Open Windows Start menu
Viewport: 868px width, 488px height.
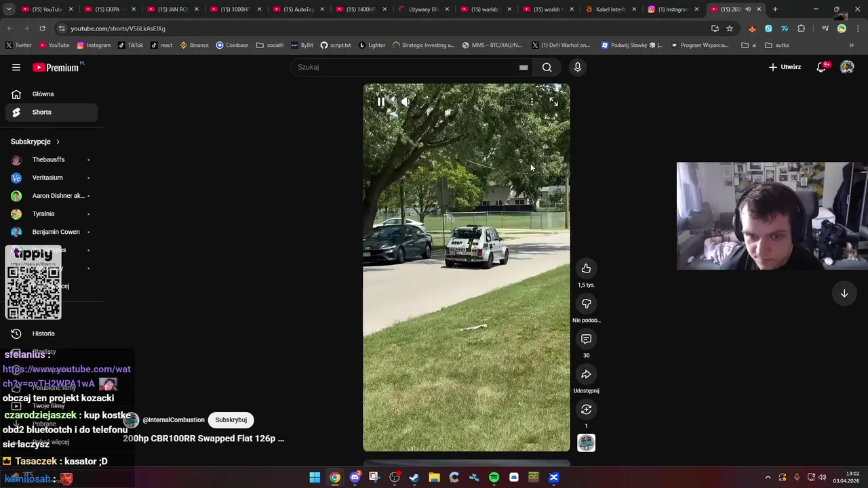click(315, 478)
